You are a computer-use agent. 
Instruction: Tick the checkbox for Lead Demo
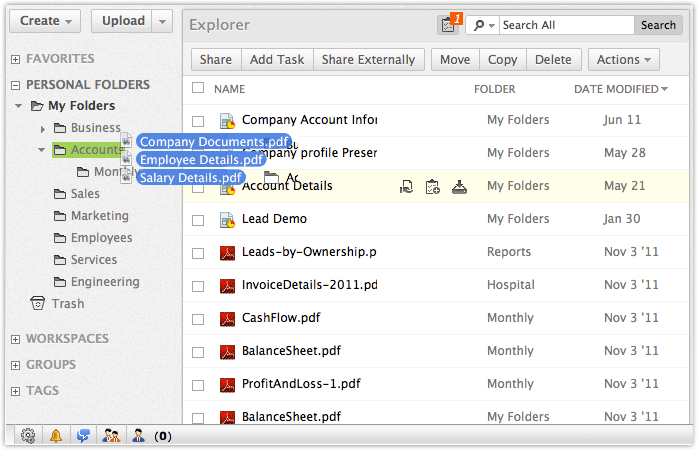tap(198, 220)
